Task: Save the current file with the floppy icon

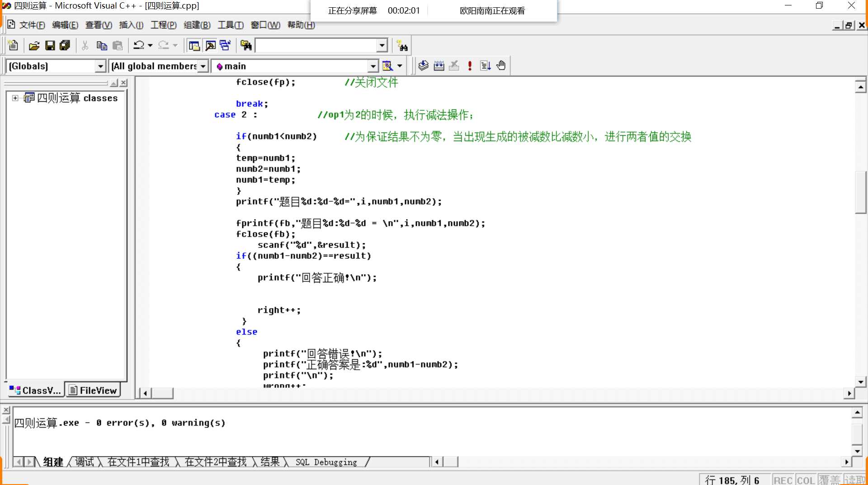Action: [50, 46]
